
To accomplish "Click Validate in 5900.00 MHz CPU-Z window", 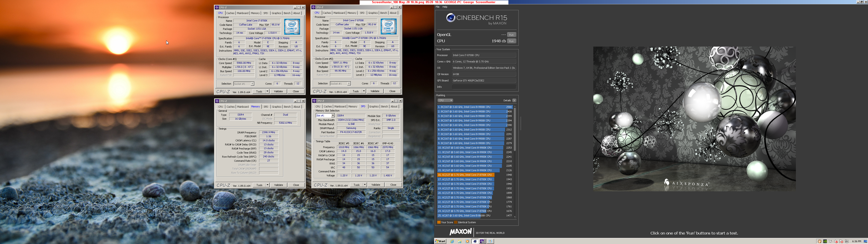I will point(278,91).
